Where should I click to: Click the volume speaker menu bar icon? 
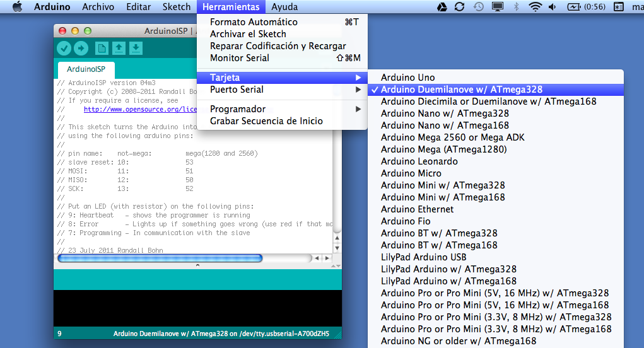tap(553, 6)
